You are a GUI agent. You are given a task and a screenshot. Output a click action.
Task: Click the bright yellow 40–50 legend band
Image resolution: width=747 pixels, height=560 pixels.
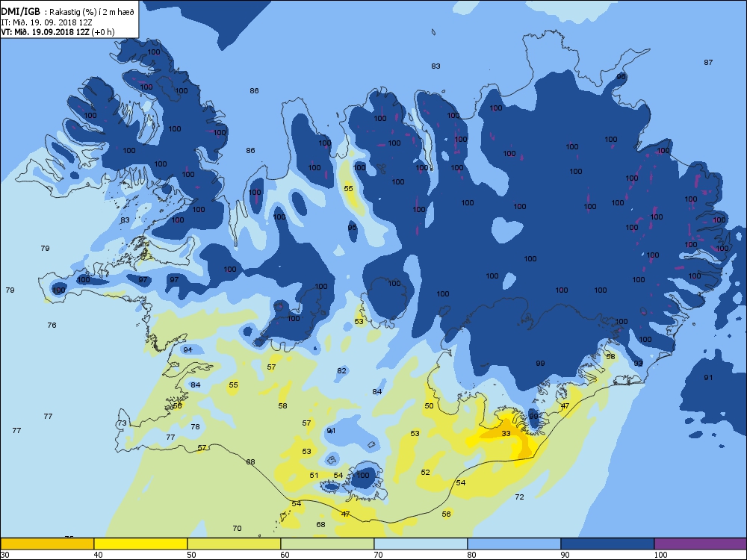[x=140, y=544]
